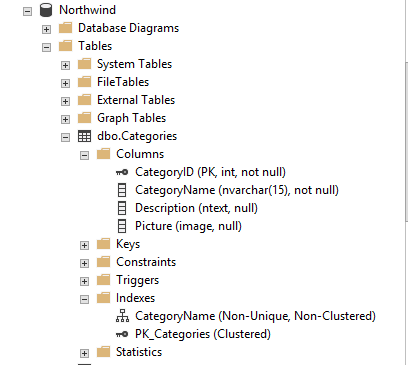This screenshot has width=408, height=365.
Task: Click the Graph Tables folder icon
Action: [84, 118]
